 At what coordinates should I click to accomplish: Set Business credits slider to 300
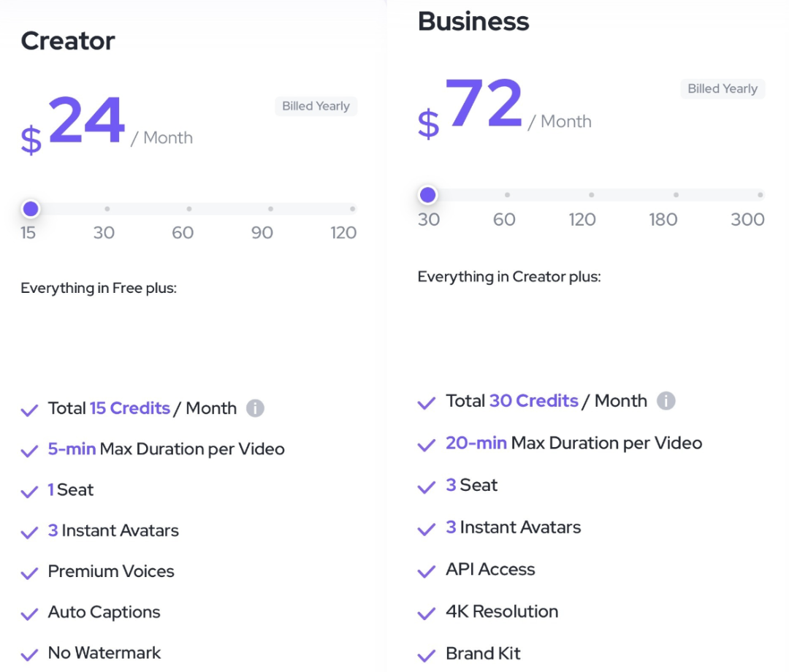point(761,194)
